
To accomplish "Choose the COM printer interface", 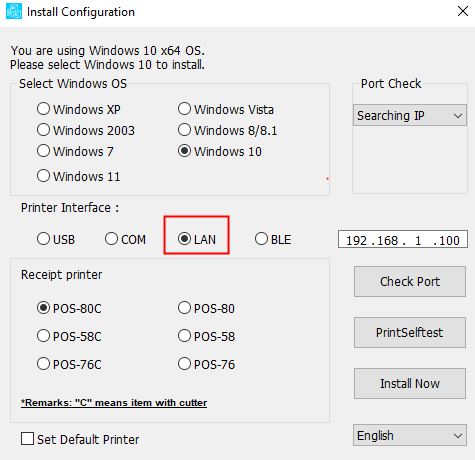I will (x=111, y=239).
